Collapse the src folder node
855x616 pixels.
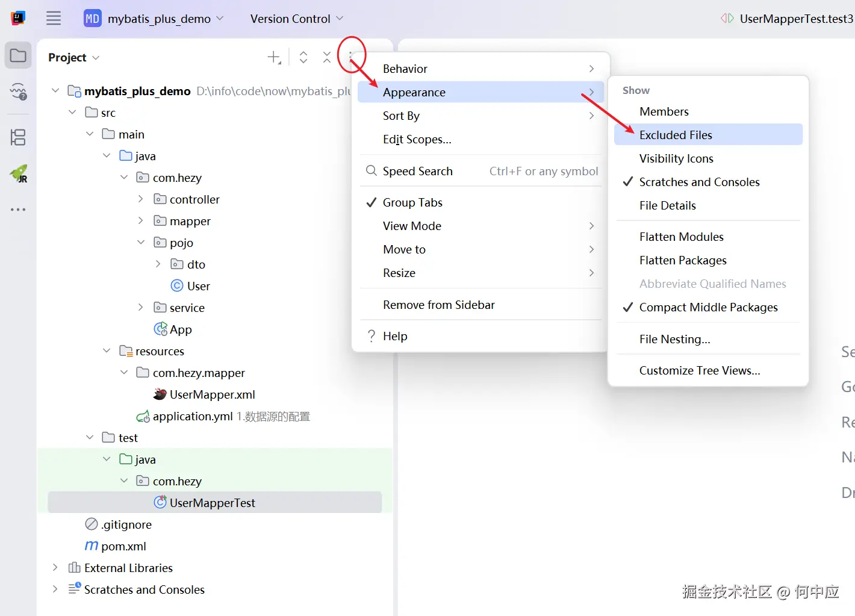[x=72, y=112]
